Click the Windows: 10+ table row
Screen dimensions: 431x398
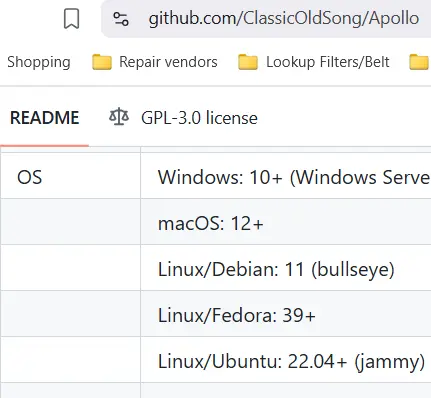[x=286, y=177]
